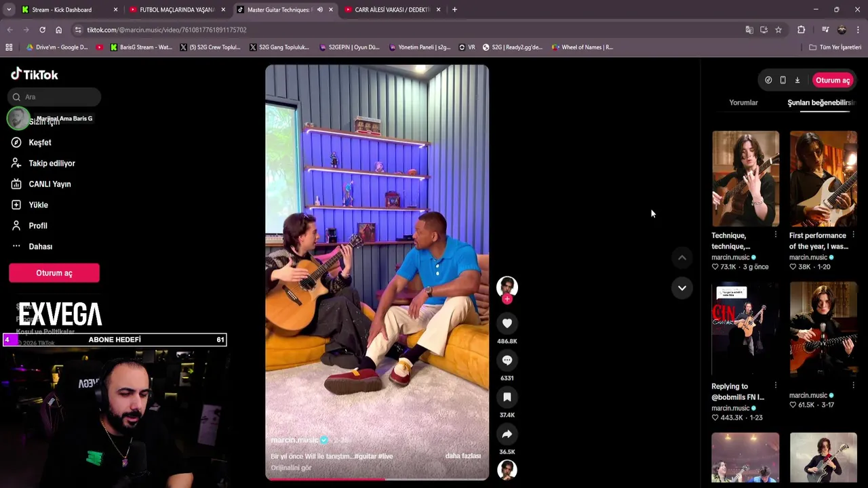Open options dots for Replying to @bobmills video

pyautogui.click(x=775, y=386)
